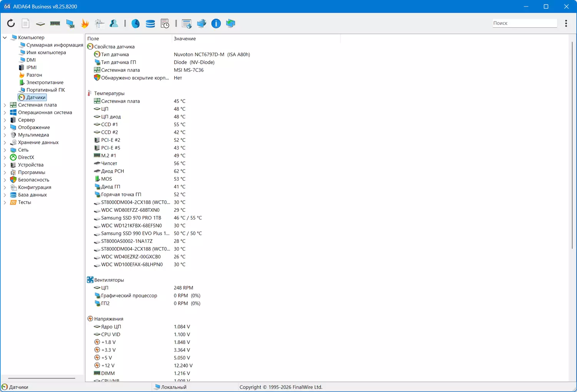
Task: Open the Report page icon
Action: 25,23
